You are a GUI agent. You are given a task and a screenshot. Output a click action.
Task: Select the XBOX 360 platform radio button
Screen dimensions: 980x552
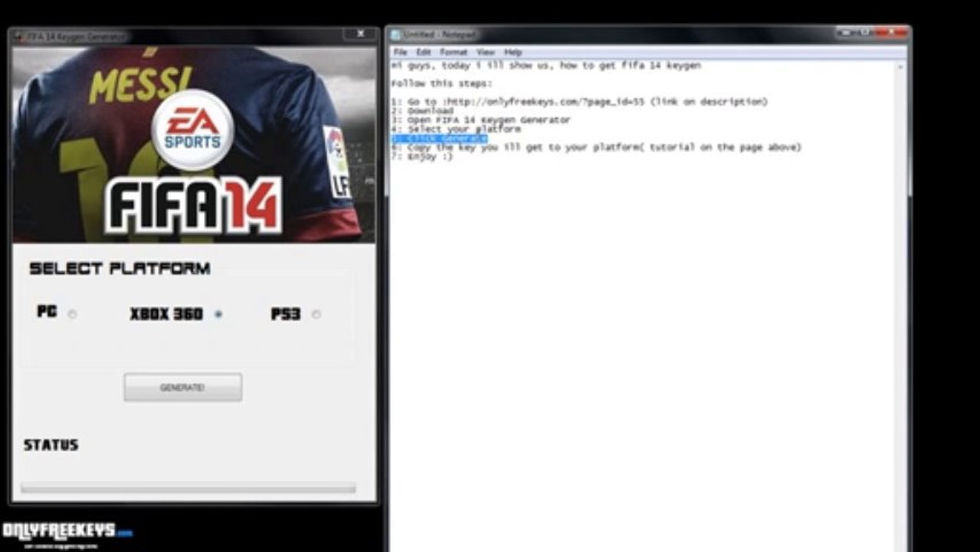218,314
